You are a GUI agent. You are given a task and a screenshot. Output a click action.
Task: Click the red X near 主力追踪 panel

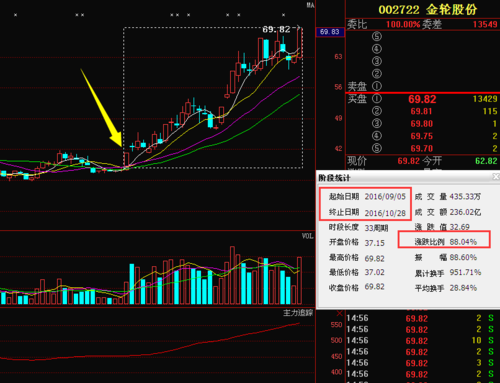339,313
